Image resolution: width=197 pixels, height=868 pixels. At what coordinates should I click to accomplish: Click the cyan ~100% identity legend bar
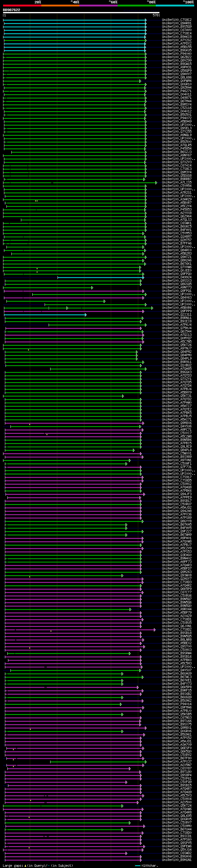[x=175, y=6]
